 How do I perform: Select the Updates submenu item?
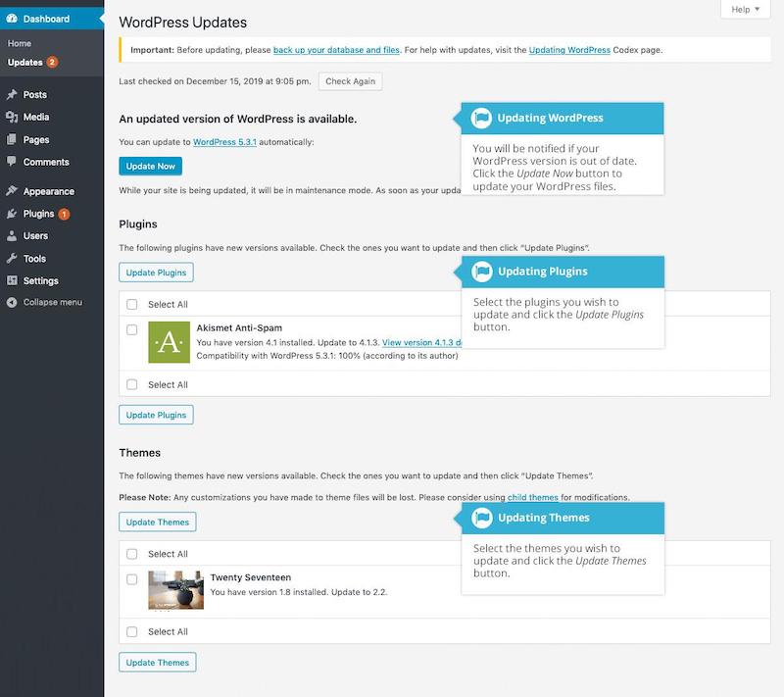click(x=25, y=62)
